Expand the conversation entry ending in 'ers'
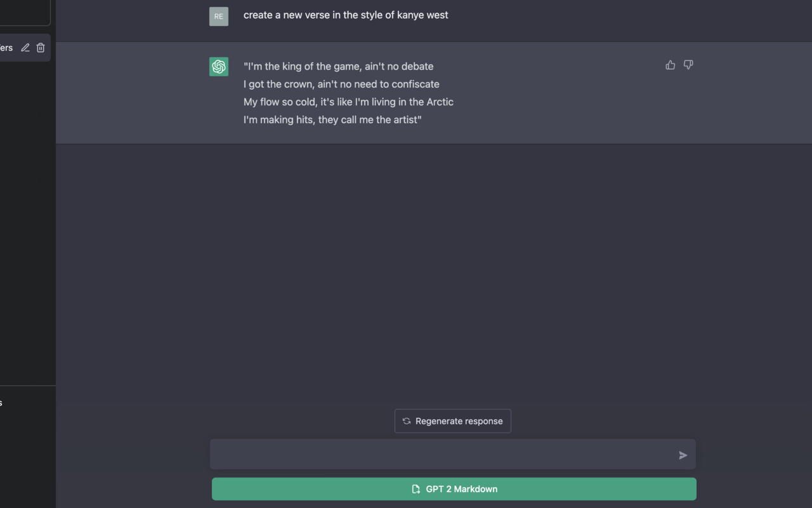Screen dimensions: 812x508 (x=8, y=47)
